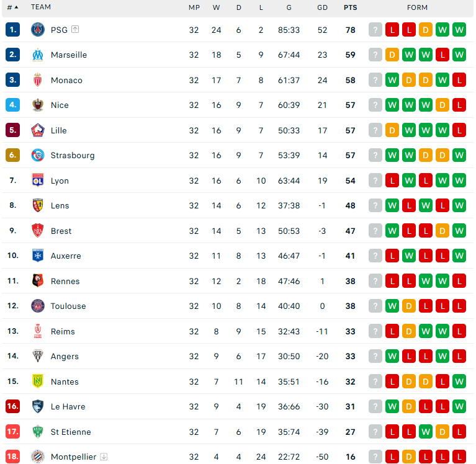Click the St Etienne green crest
Screen dimensions: 476x464
click(x=38, y=432)
